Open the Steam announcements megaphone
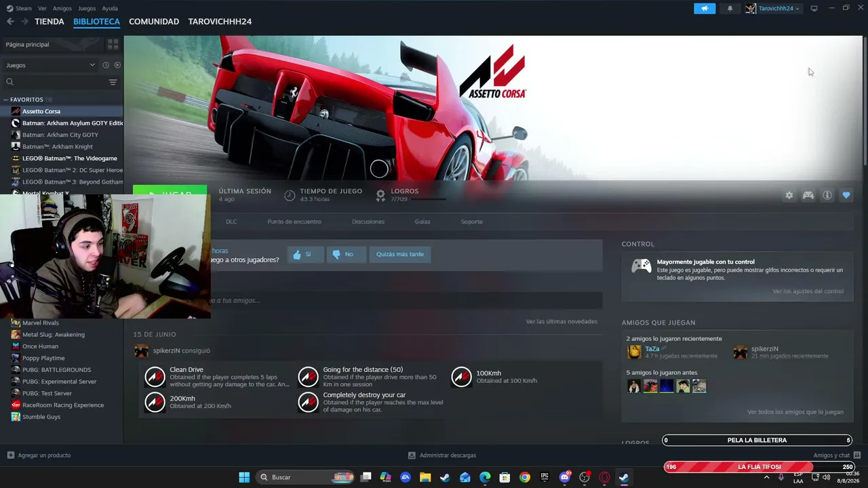The image size is (868, 488). coord(705,8)
